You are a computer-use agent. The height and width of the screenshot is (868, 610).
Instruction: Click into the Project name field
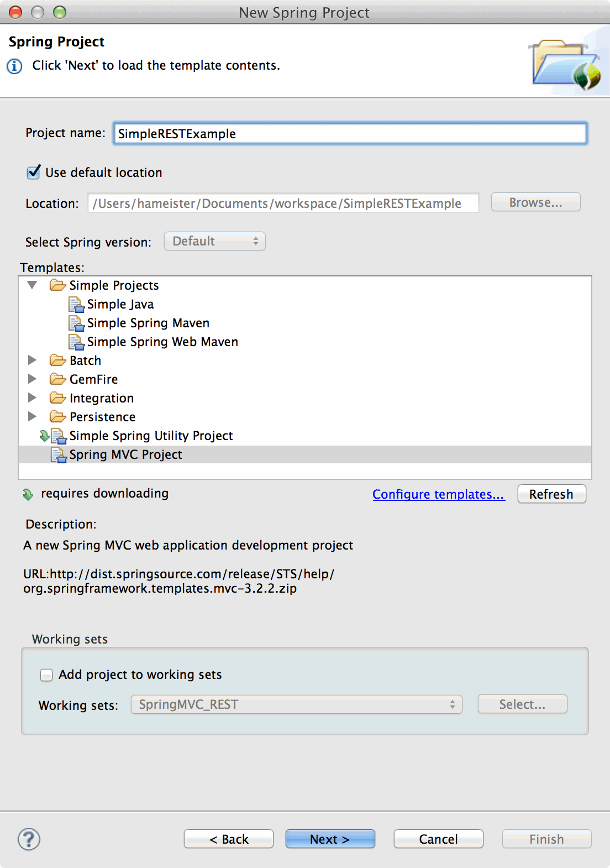(x=350, y=134)
